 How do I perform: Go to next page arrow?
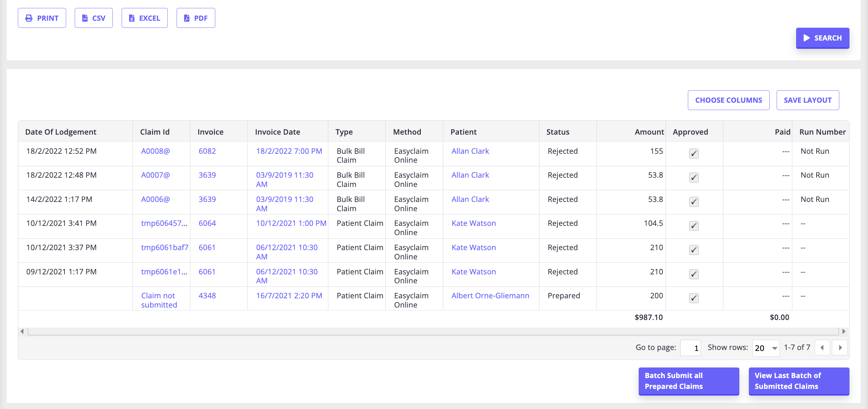840,347
